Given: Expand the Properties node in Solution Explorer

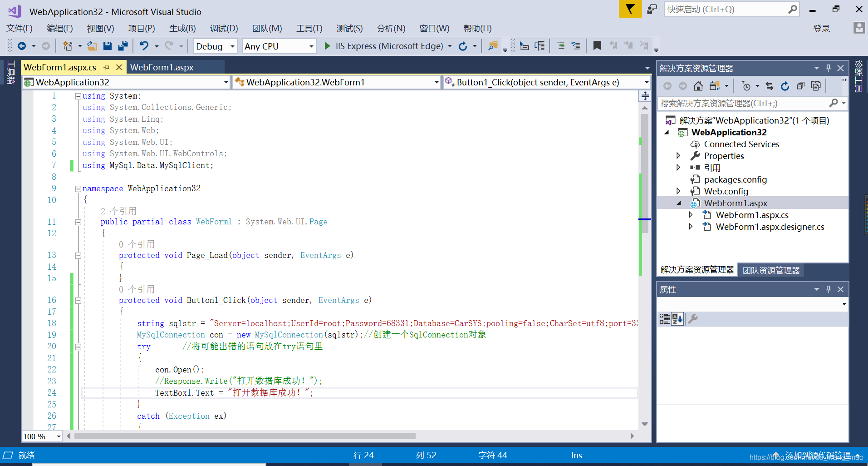Looking at the screenshot, I should coord(678,155).
